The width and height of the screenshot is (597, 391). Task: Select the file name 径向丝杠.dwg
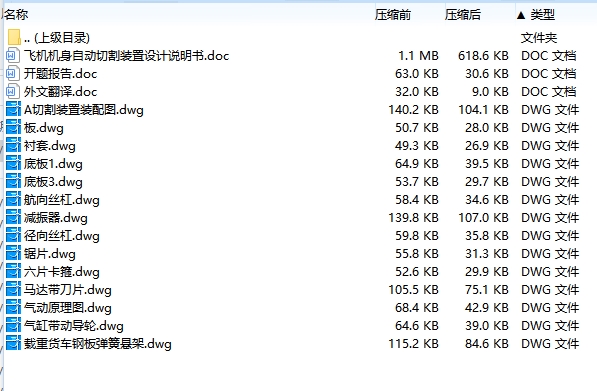pyautogui.click(x=62, y=236)
